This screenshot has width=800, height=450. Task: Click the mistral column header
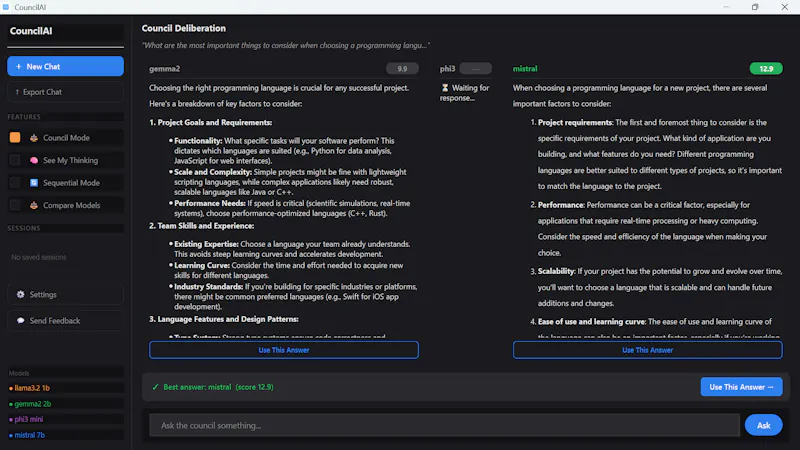click(x=525, y=68)
